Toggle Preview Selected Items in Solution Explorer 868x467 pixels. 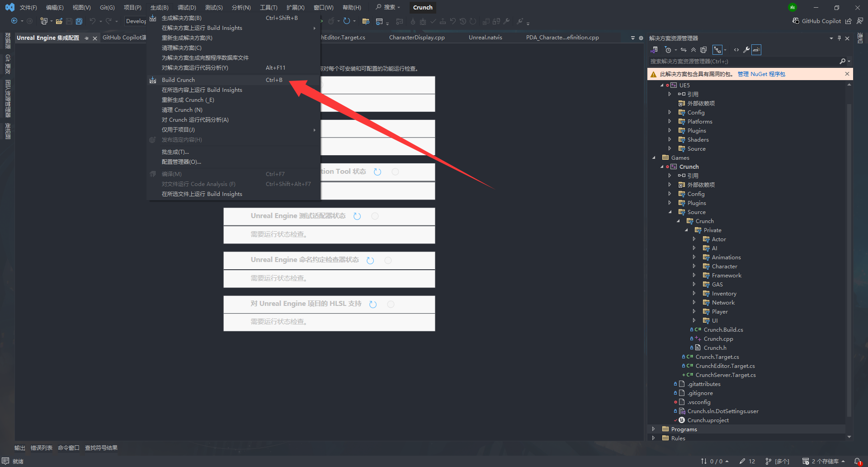click(756, 50)
